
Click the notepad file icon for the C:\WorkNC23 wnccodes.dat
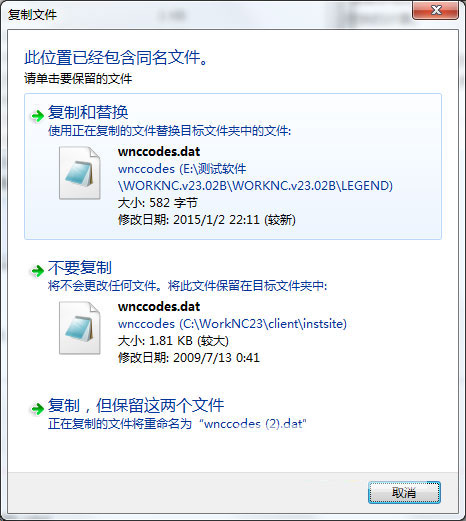coord(80,328)
